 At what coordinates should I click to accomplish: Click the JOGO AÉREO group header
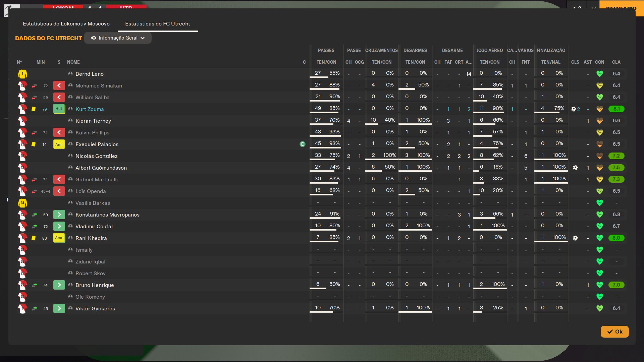pos(490,50)
